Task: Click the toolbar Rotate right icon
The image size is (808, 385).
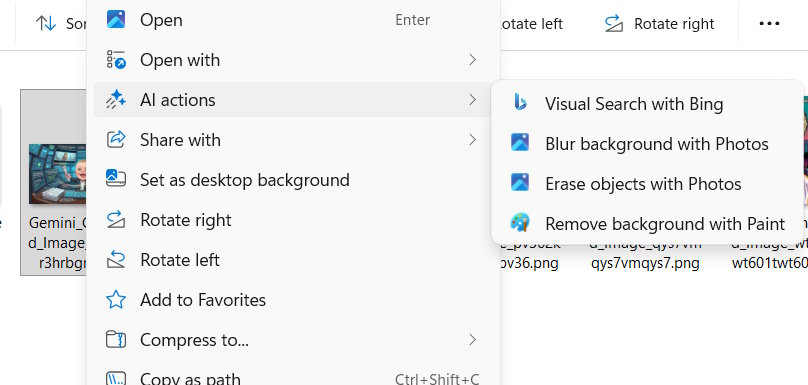Action: point(614,23)
